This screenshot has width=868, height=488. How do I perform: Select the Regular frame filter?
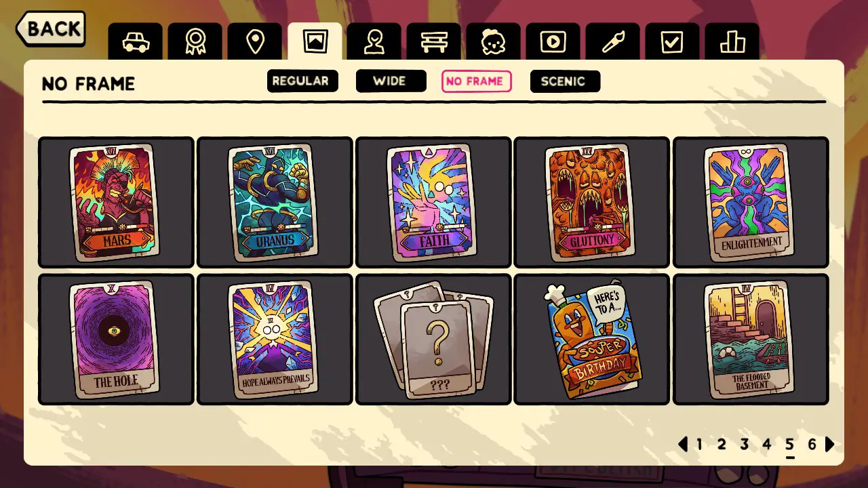pyautogui.click(x=302, y=81)
